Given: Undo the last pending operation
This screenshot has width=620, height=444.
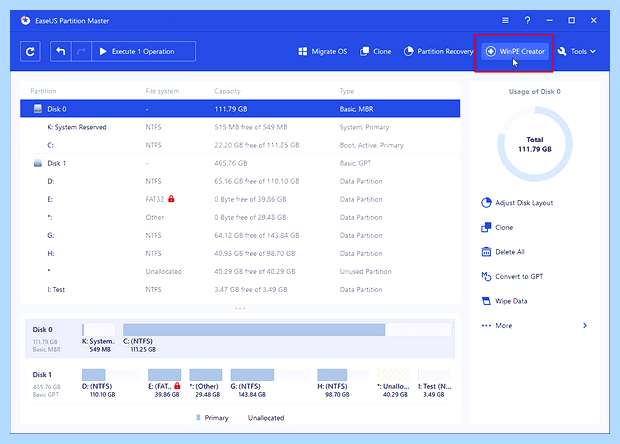Looking at the screenshot, I should (60, 51).
